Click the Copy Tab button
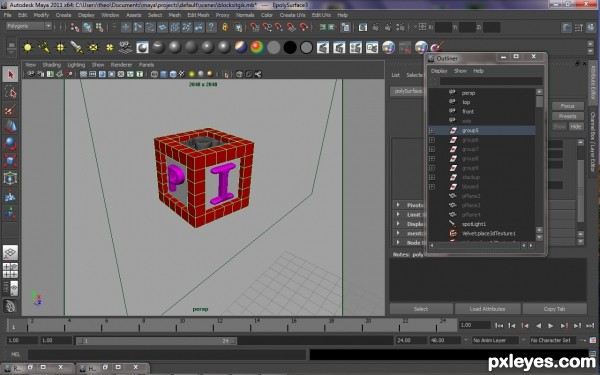The image size is (600, 375). [554, 309]
